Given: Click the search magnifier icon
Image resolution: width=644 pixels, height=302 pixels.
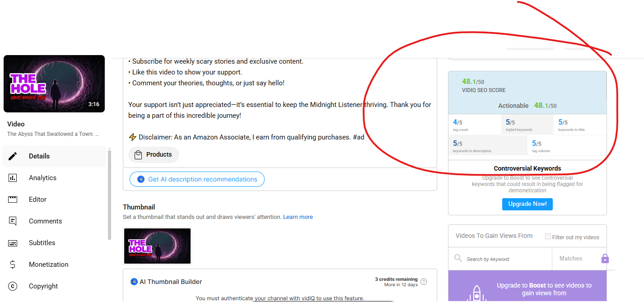Looking at the screenshot, I should coord(458,258).
